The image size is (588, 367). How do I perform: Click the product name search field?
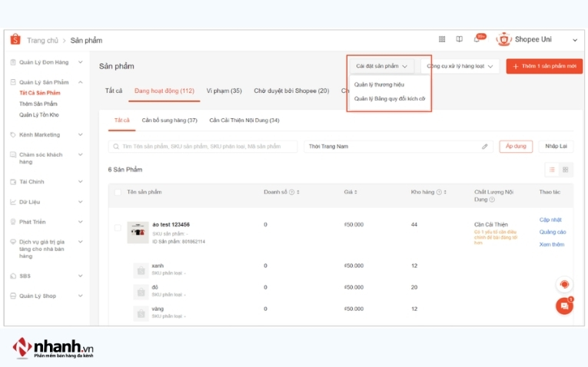click(x=204, y=146)
